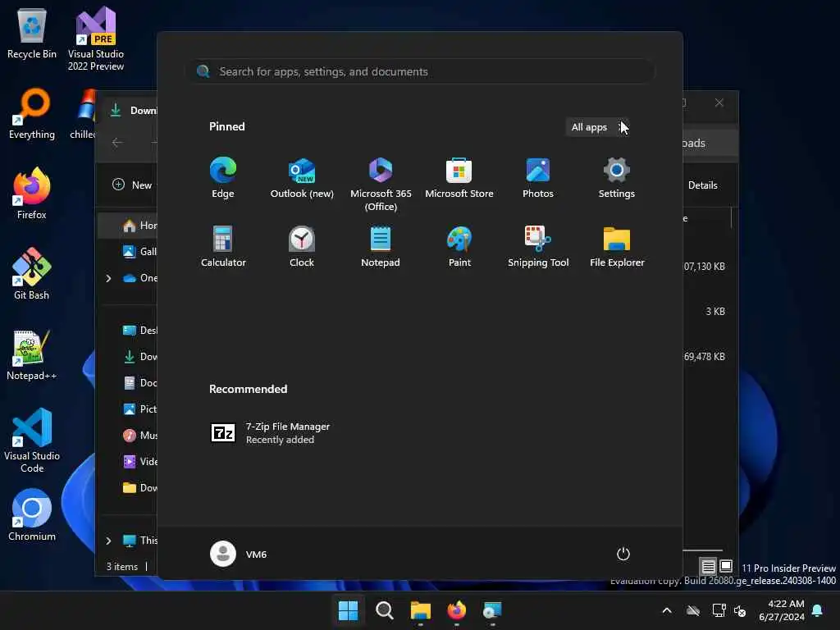Switch Explorer to details list view
Screen dimensions: 840x630
click(708, 566)
